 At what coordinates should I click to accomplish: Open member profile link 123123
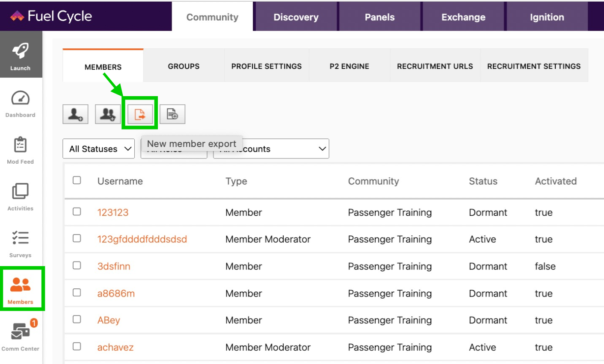pyautogui.click(x=113, y=212)
